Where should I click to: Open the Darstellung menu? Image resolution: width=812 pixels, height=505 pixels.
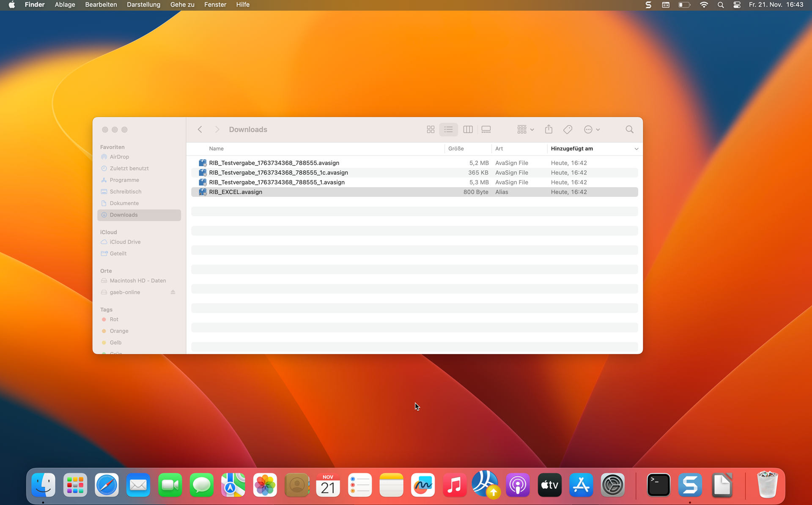143,5
